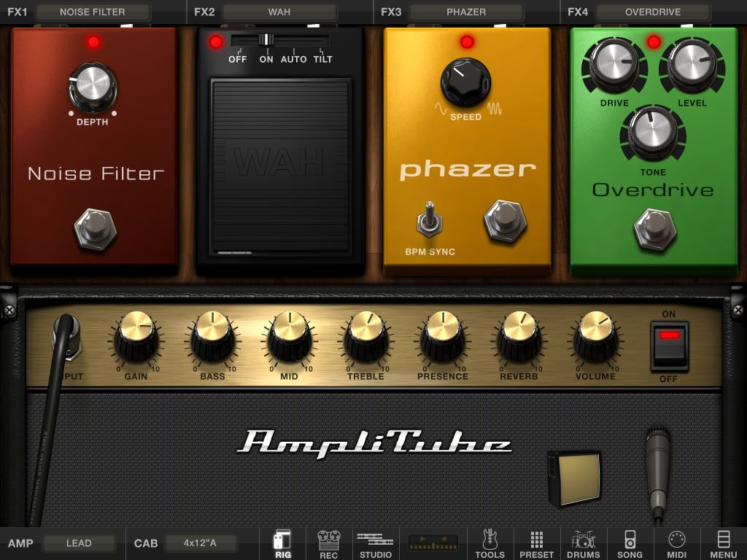Open the PRESET grid icon

[537, 544]
